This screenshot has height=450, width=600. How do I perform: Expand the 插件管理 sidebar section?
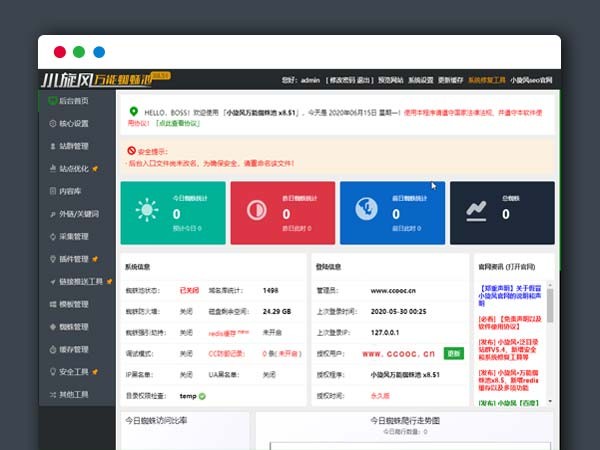(77, 259)
